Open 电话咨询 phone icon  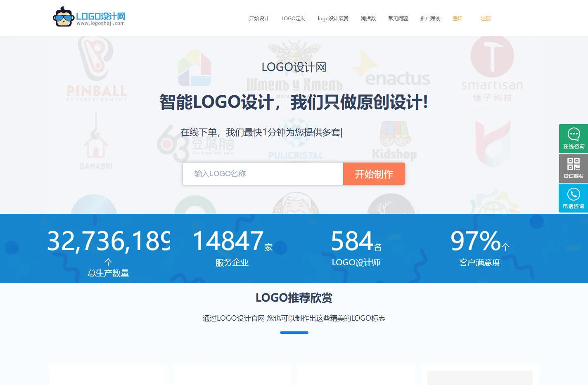[574, 198]
